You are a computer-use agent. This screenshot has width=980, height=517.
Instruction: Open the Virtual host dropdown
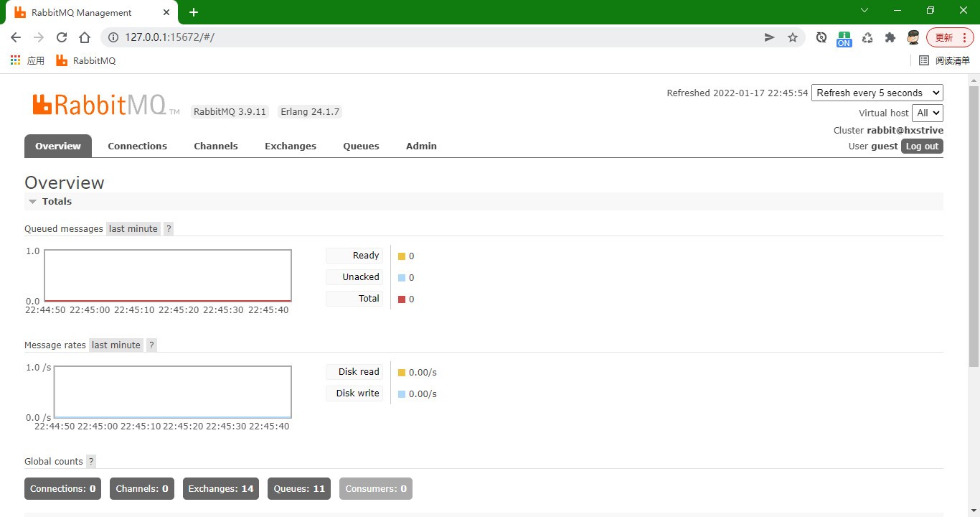pyautogui.click(x=927, y=113)
